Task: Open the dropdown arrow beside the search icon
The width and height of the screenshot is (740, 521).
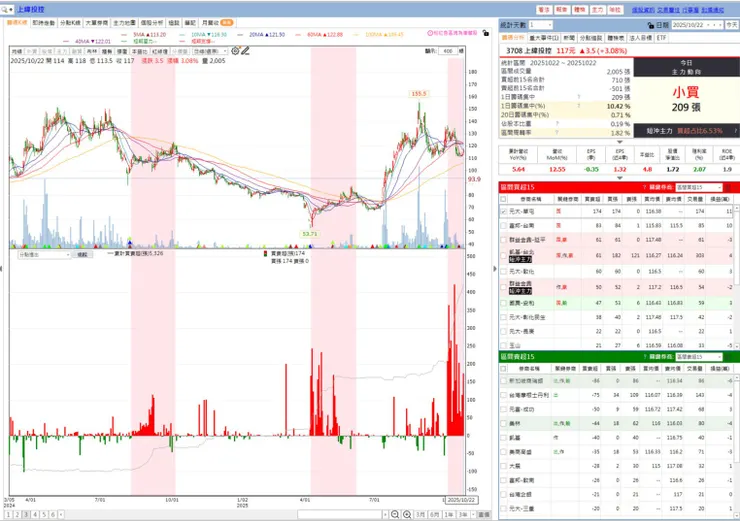Action: coord(11,9)
